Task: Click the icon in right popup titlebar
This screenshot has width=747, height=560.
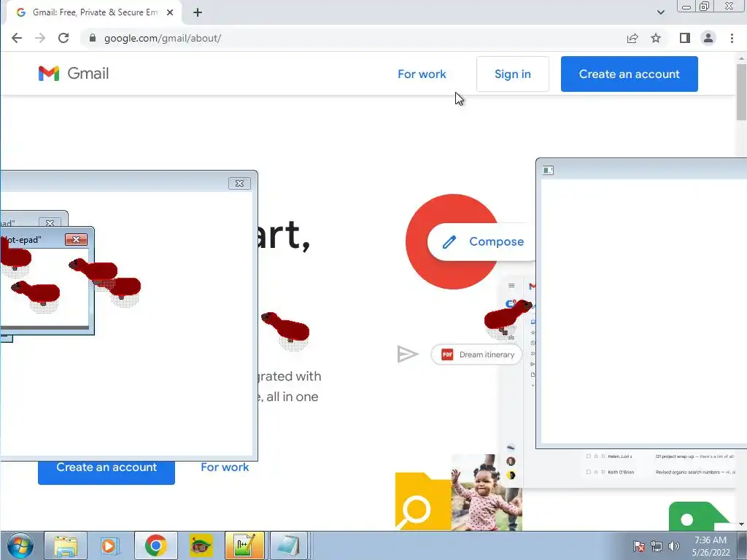Action: [549, 170]
